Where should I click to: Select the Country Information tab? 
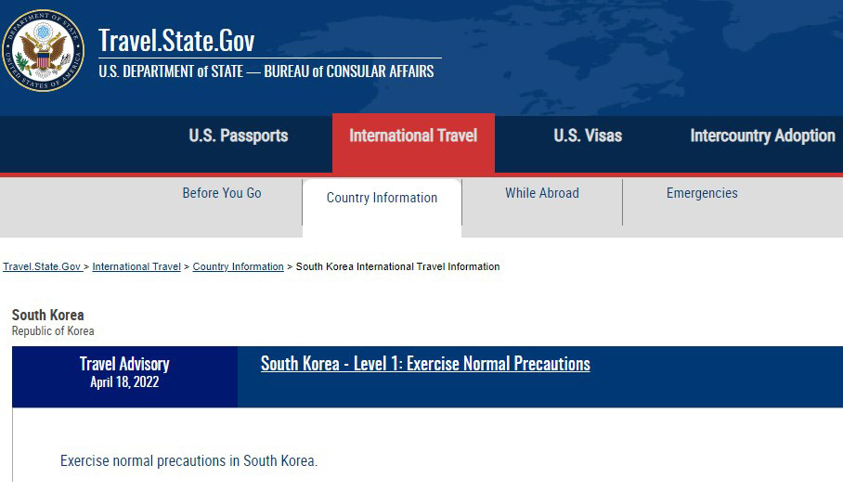tap(382, 207)
